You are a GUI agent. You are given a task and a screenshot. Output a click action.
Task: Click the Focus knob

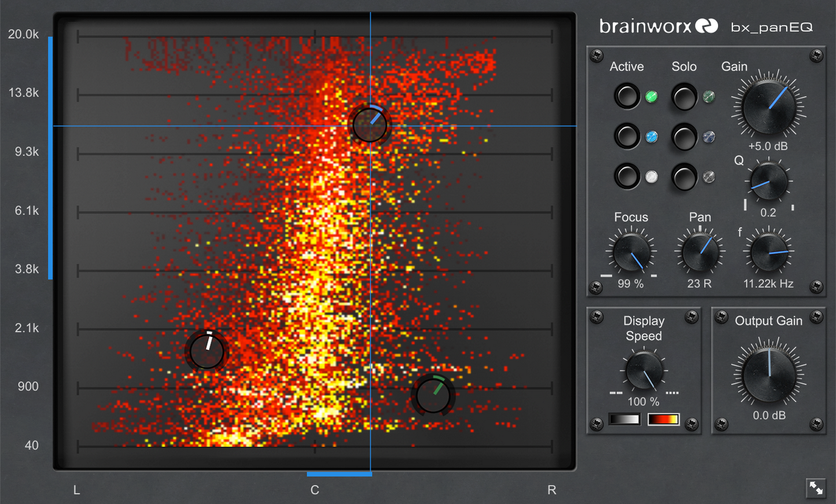pos(631,252)
